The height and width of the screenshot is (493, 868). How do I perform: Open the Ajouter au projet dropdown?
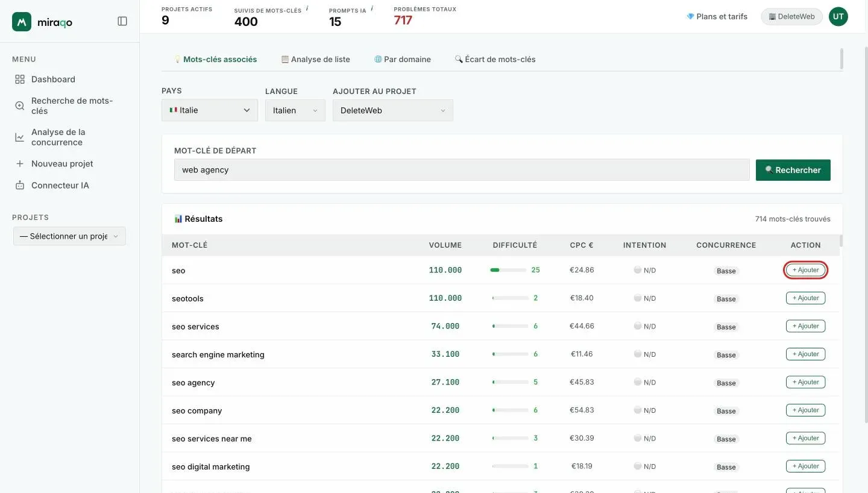pos(393,110)
